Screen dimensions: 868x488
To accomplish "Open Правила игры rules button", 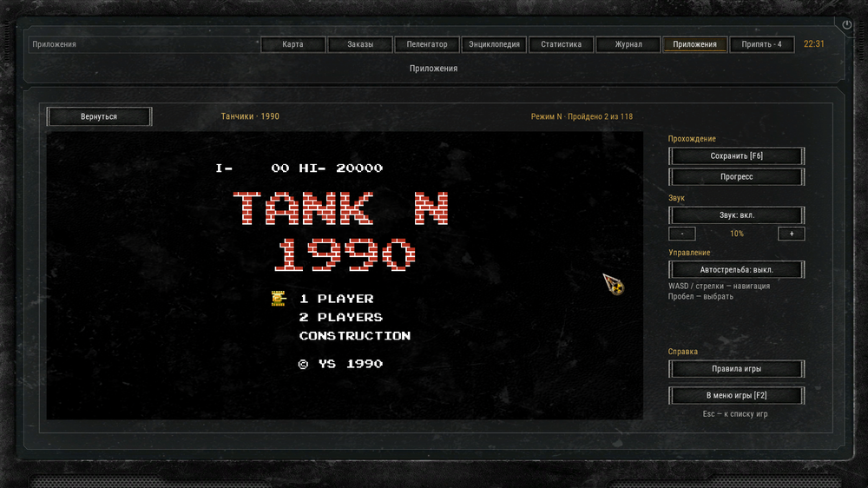I will 736,369.
